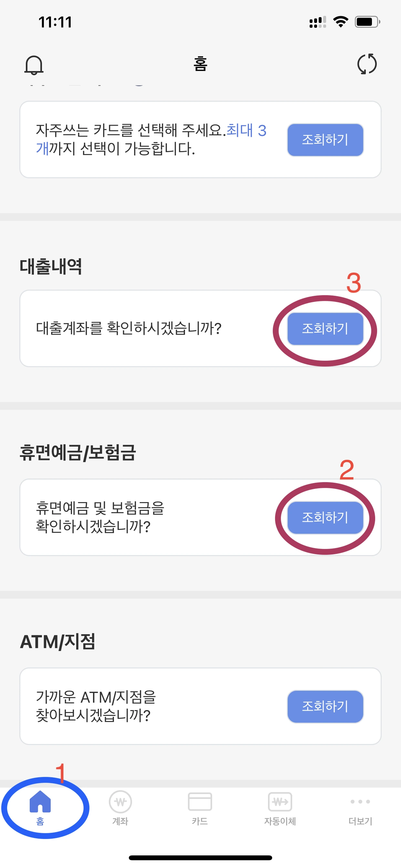
Task: Click 조회하기 to find nearby ATM/지점
Action: coord(325,707)
